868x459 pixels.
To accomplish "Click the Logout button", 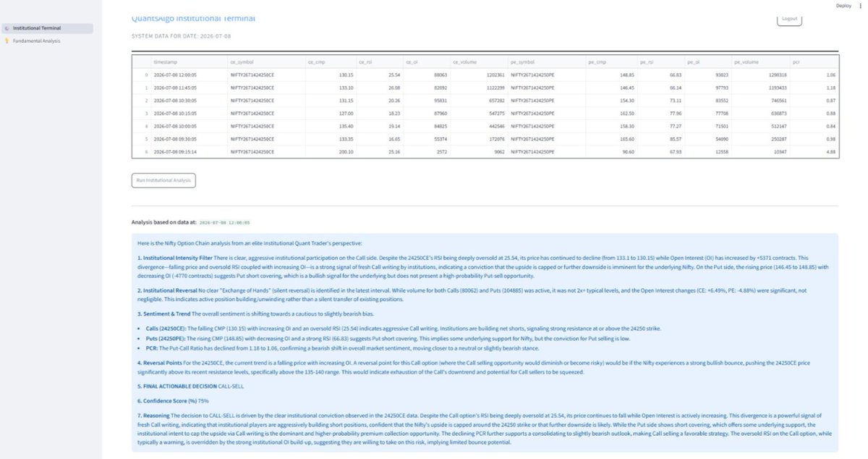I will [789, 19].
